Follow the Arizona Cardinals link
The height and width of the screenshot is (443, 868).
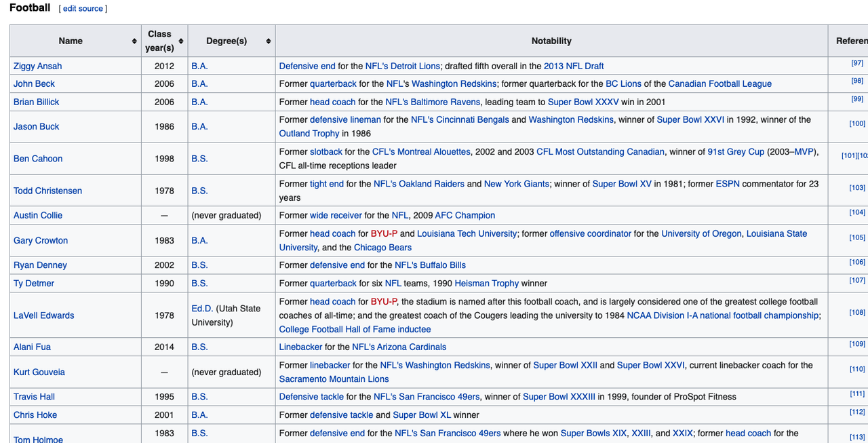(x=410, y=347)
